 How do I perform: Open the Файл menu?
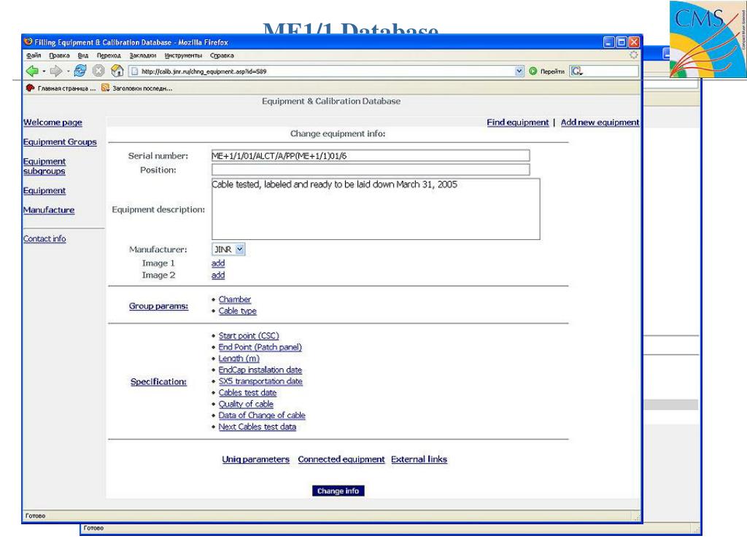click(34, 55)
